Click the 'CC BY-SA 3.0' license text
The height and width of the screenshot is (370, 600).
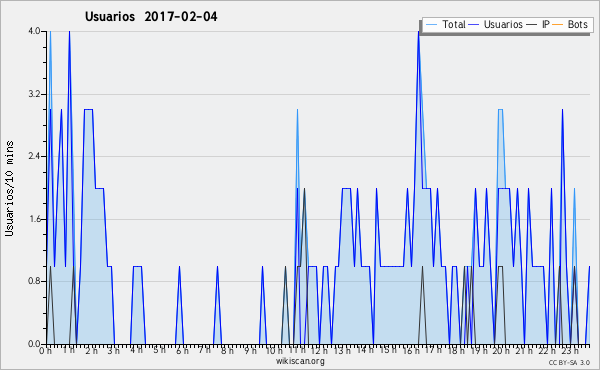569,363
